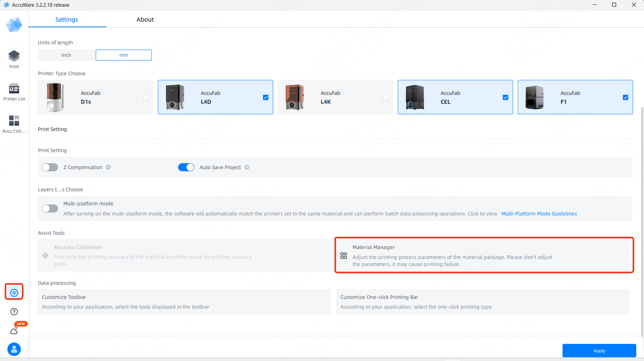Click the Material Manager grid icon
Image resolution: width=644 pixels, height=361 pixels.
coord(344,256)
